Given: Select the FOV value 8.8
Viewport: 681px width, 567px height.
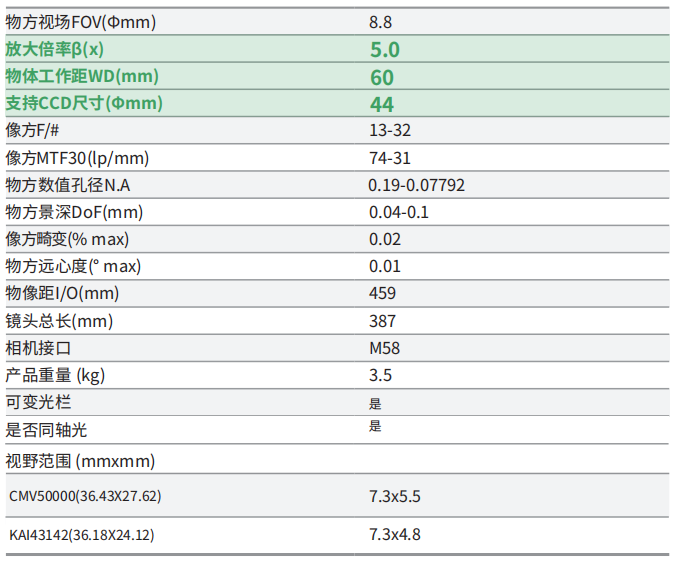Looking at the screenshot, I should [381, 22].
